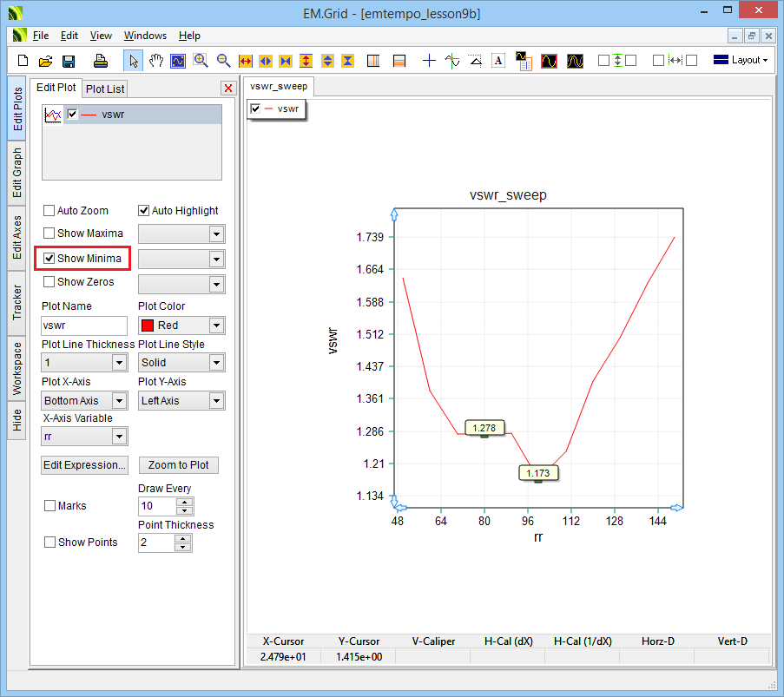This screenshot has height=697, width=784.
Task: Open the Windows menu
Action: click(145, 36)
